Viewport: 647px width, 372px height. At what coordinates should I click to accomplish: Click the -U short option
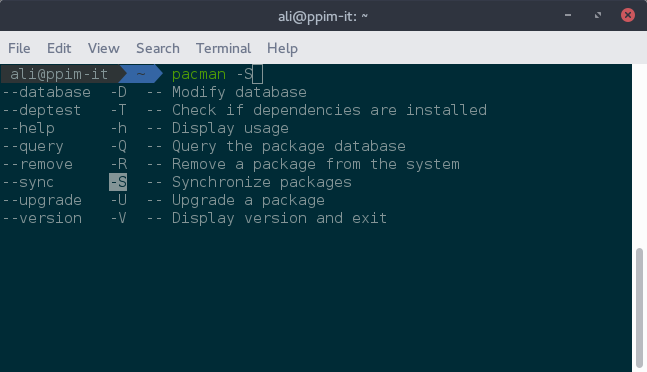coord(118,200)
